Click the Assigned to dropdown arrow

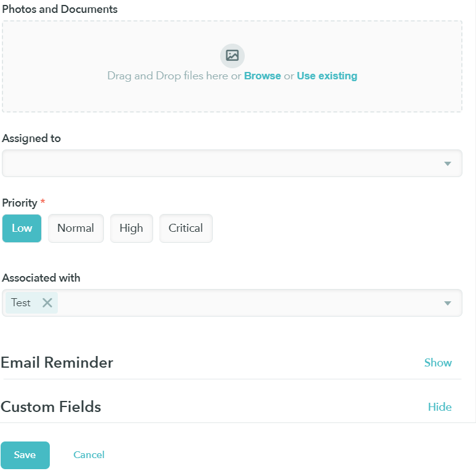[448, 164]
